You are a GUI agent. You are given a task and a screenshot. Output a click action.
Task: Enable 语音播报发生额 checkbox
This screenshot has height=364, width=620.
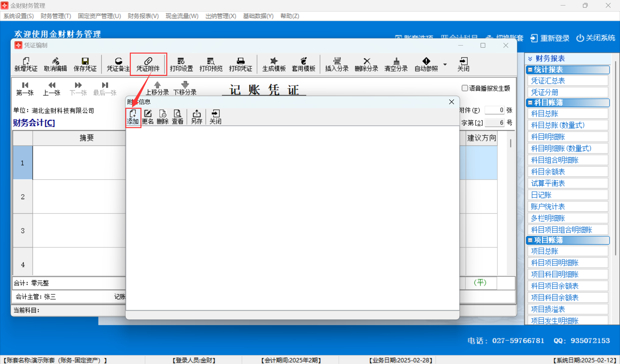click(465, 88)
